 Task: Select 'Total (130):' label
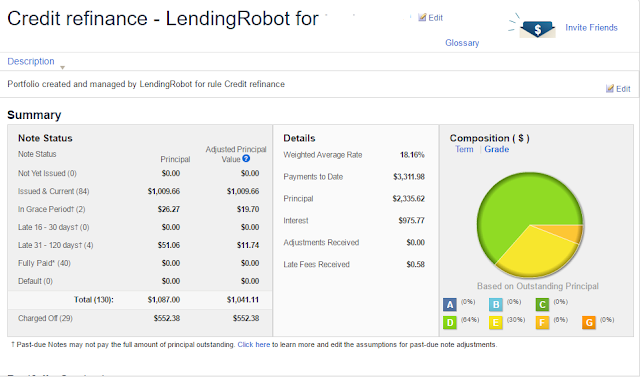click(93, 300)
